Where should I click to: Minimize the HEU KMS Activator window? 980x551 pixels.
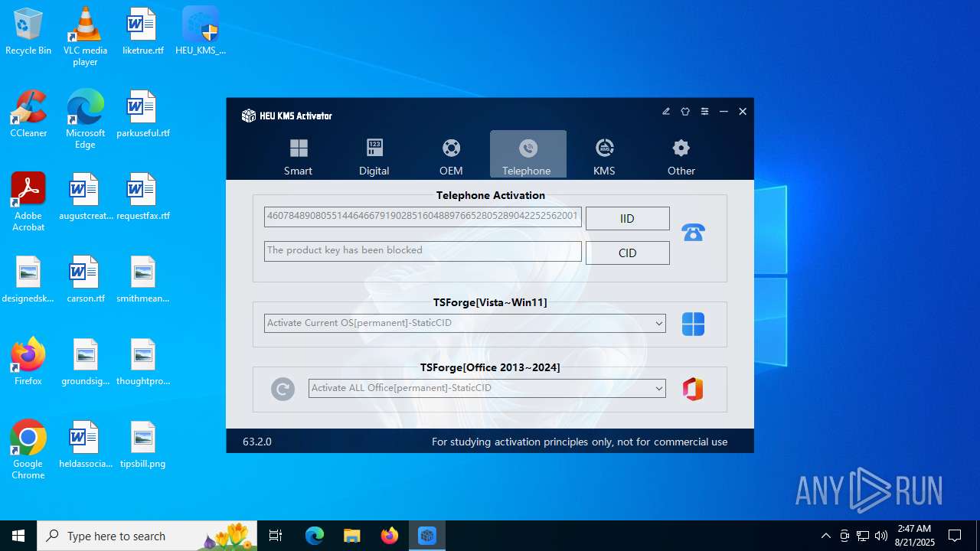click(x=724, y=112)
